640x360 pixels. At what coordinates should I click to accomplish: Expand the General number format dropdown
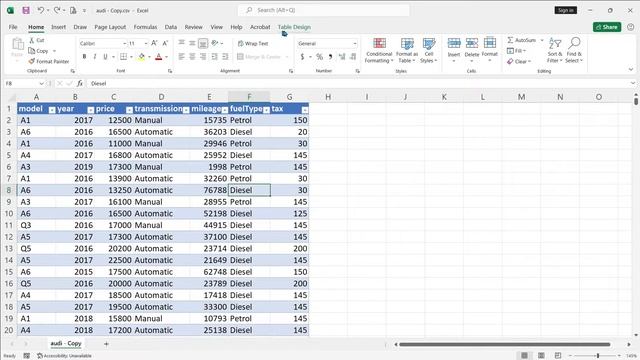tap(355, 43)
